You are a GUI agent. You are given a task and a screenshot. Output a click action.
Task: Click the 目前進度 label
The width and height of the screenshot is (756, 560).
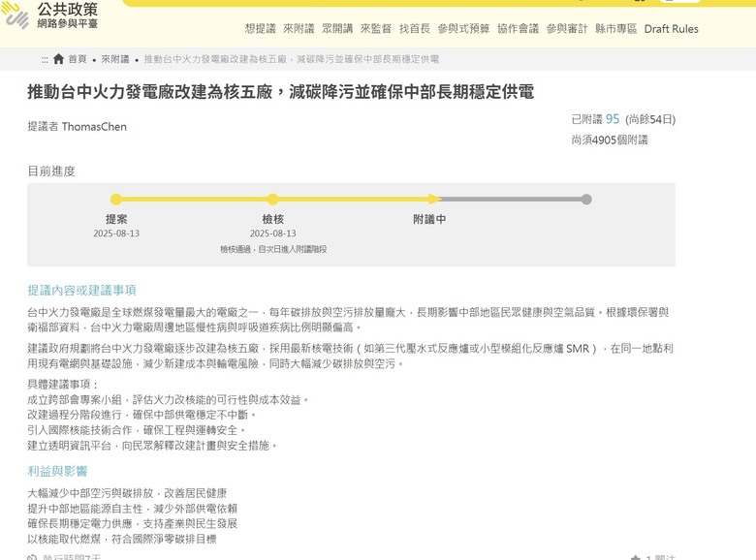[x=51, y=171]
